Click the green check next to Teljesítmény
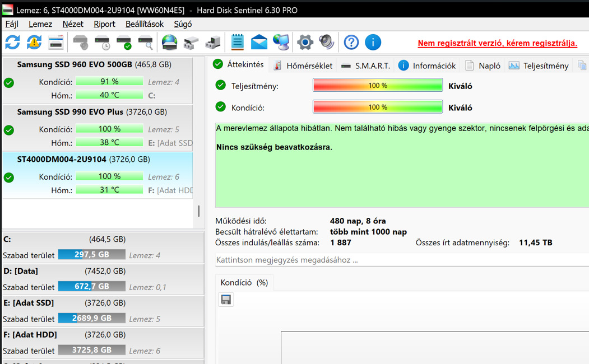 220,85
